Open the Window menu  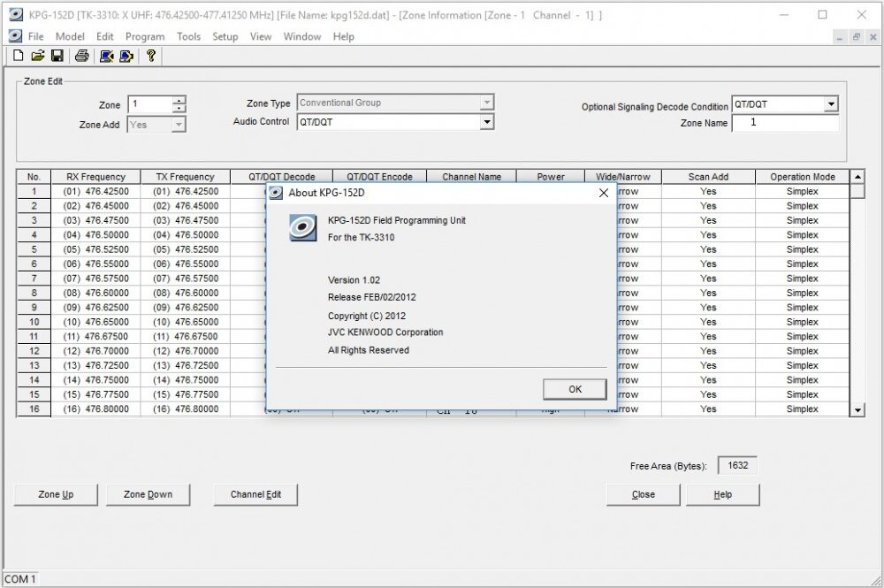tap(302, 36)
